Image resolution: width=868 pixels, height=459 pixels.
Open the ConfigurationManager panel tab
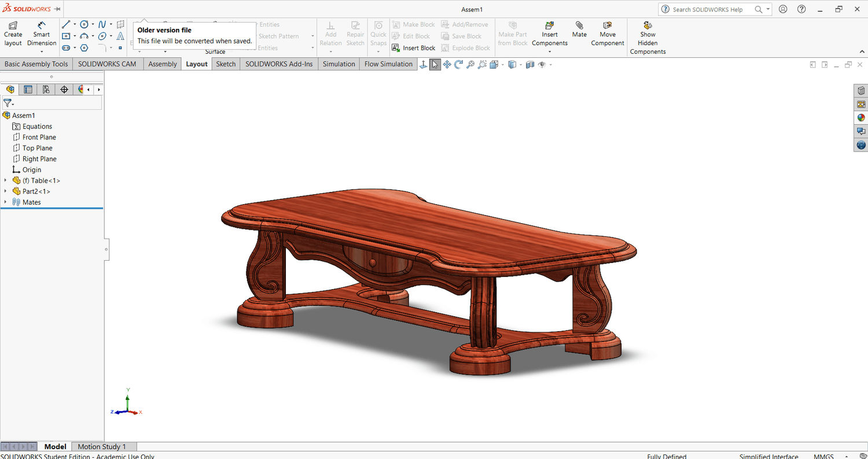pos(46,90)
